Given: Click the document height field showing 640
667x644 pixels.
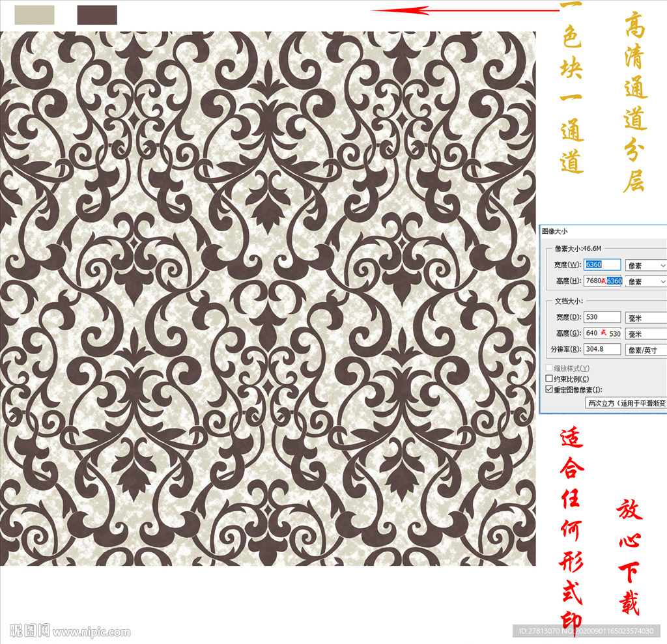Looking at the screenshot, I should [x=603, y=333].
